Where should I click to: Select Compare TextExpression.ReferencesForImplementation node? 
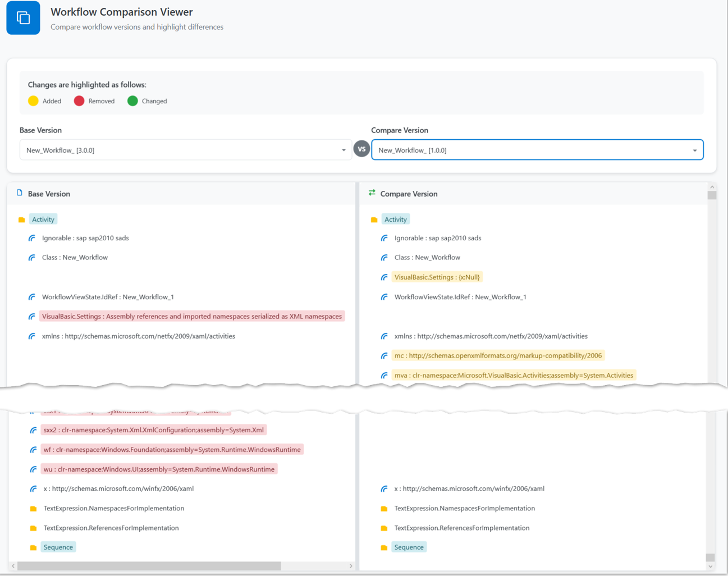462,528
